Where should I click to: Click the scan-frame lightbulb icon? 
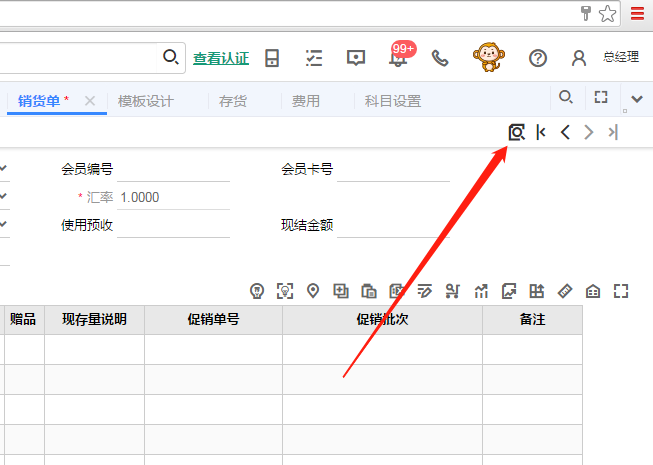[285, 291]
